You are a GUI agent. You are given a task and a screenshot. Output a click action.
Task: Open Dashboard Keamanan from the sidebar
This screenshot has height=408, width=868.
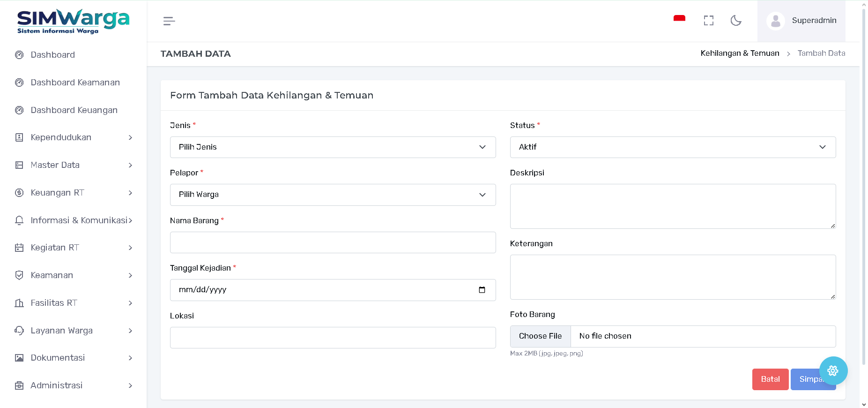(75, 83)
